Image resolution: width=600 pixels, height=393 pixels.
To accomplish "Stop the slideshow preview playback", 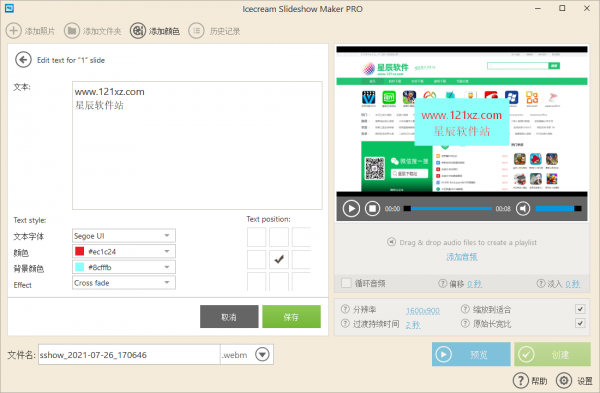I will tap(372, 209).
